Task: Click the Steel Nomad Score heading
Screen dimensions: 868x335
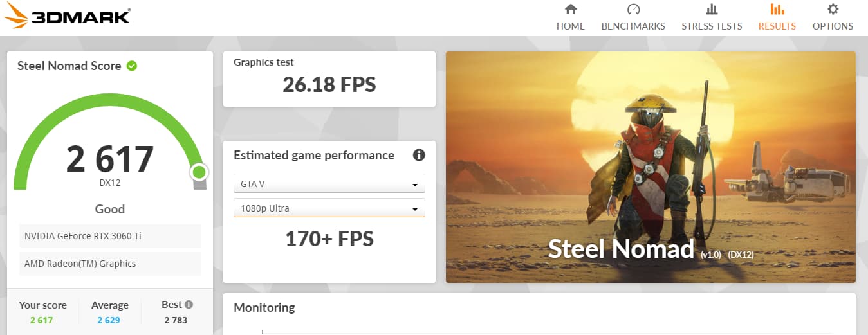Action: [x=69, y=66]
